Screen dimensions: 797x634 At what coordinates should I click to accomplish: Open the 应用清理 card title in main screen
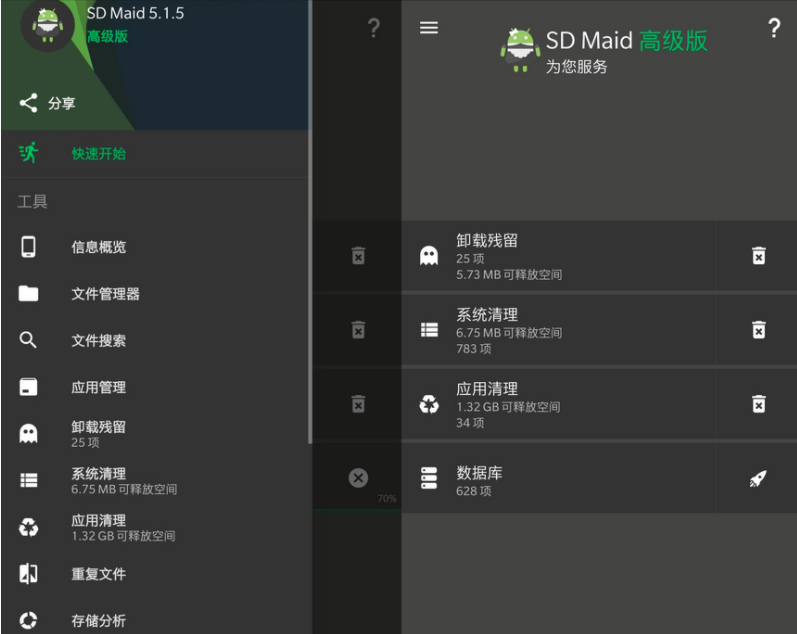486,388
